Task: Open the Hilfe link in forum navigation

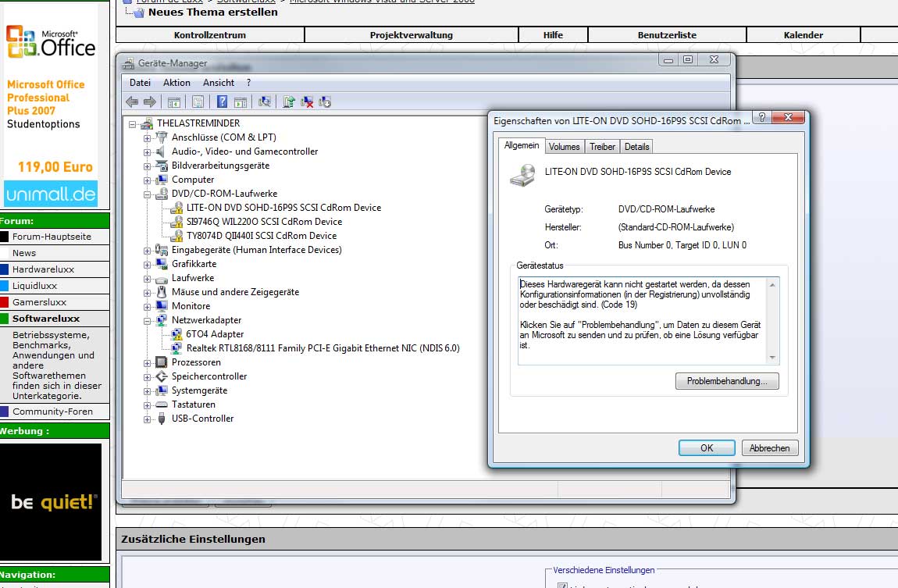Action: click(x=553, y=35)
